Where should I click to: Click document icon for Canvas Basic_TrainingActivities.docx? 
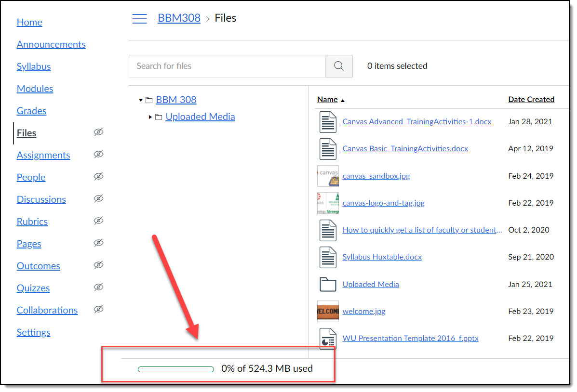click(x=327, y=149)
